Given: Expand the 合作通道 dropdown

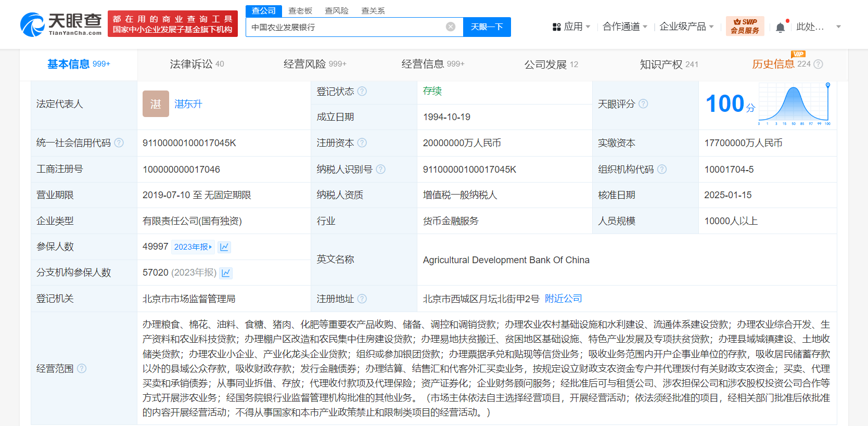Looking at the screenshot, I should [x=624, y=27].
